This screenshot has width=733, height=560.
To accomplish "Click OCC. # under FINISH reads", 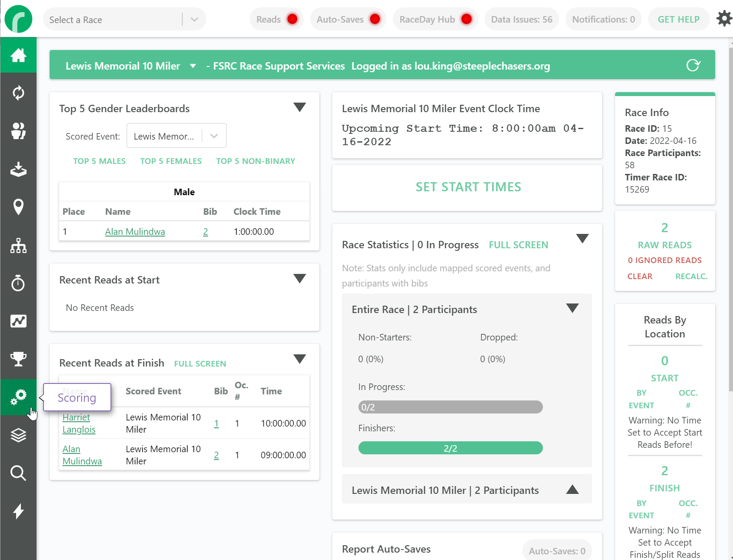I will [x=688, y=509].
